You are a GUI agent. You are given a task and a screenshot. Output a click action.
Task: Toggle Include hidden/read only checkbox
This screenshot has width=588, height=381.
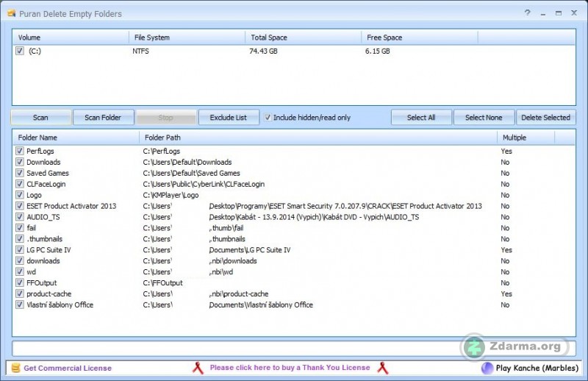click(x=268, y=118)
